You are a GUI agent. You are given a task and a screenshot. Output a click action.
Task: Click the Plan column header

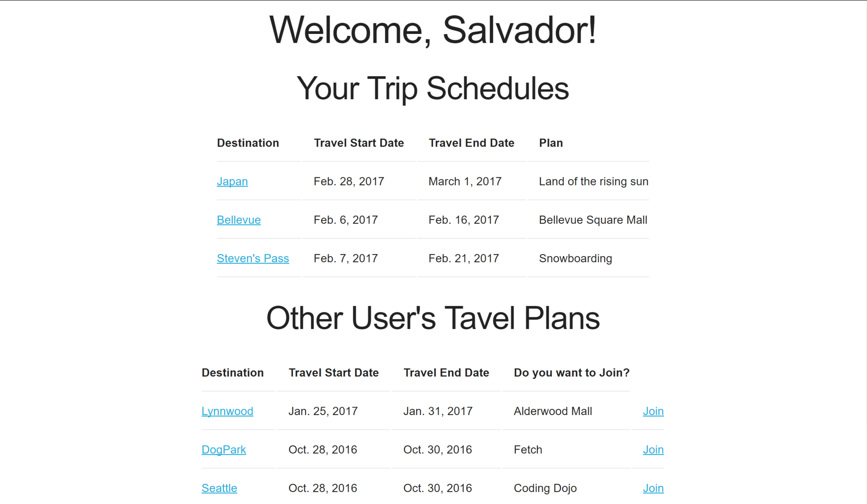551,143
